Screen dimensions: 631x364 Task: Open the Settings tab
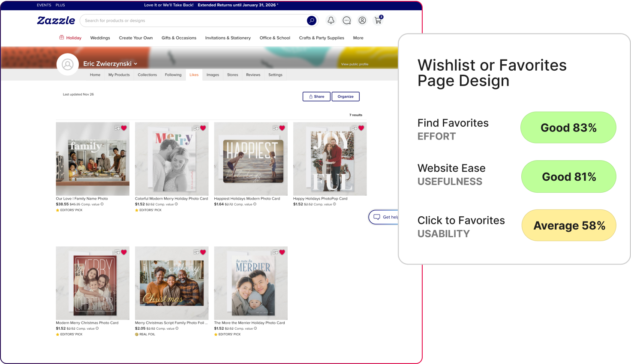tap(275, 75)
